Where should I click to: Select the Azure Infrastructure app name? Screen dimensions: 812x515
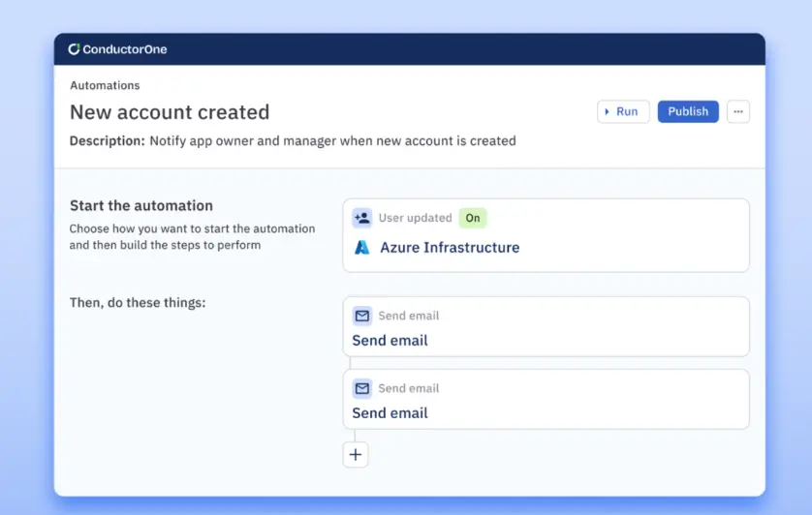(450, 247)
